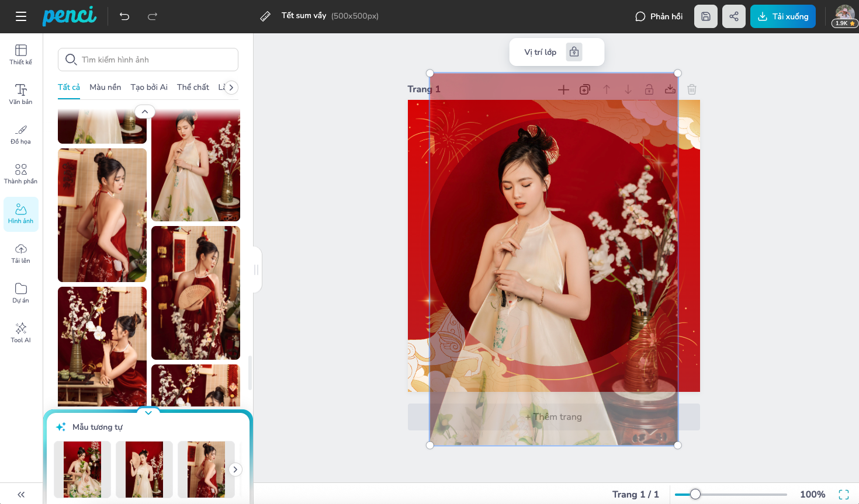Delete the page with trash icon
This screenshot has height=504, width=859.
coord(692,89)
